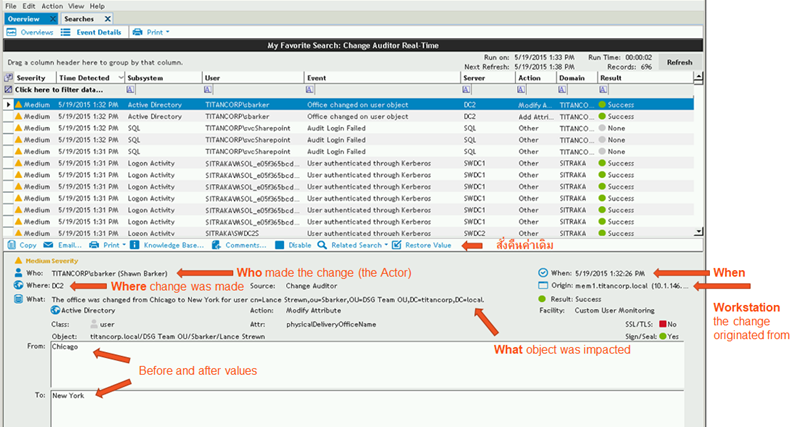Open Overviews icon in top toolbar

[x=11, y=32]
